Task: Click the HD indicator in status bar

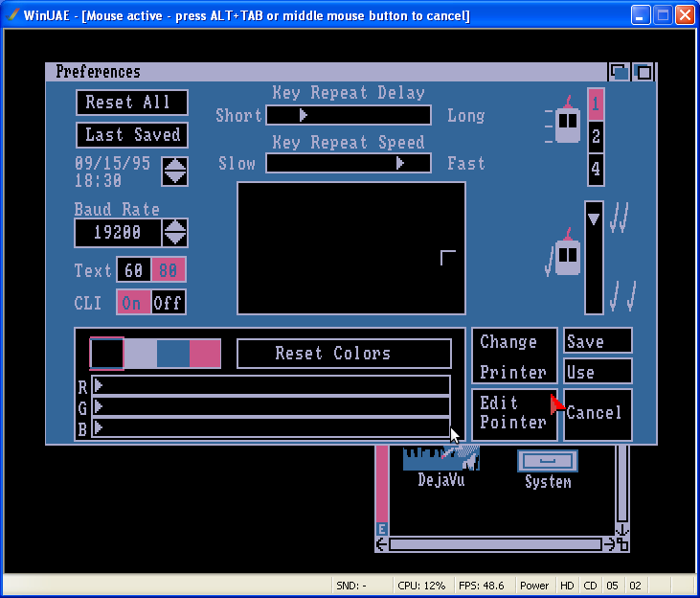Action: (x=567, y=586)
